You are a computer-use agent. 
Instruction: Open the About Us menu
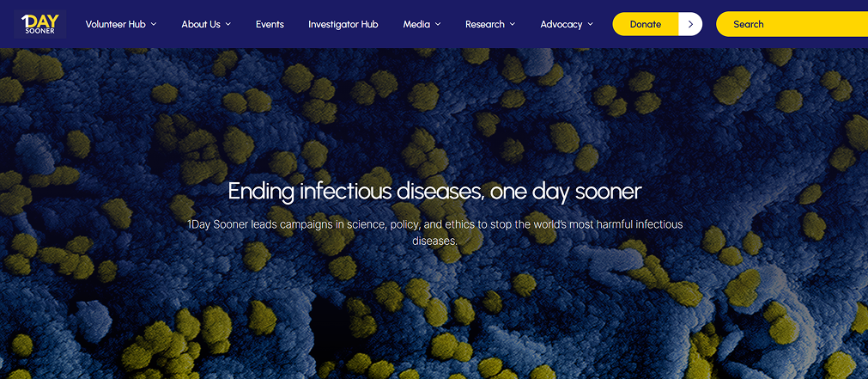[201, 24]
